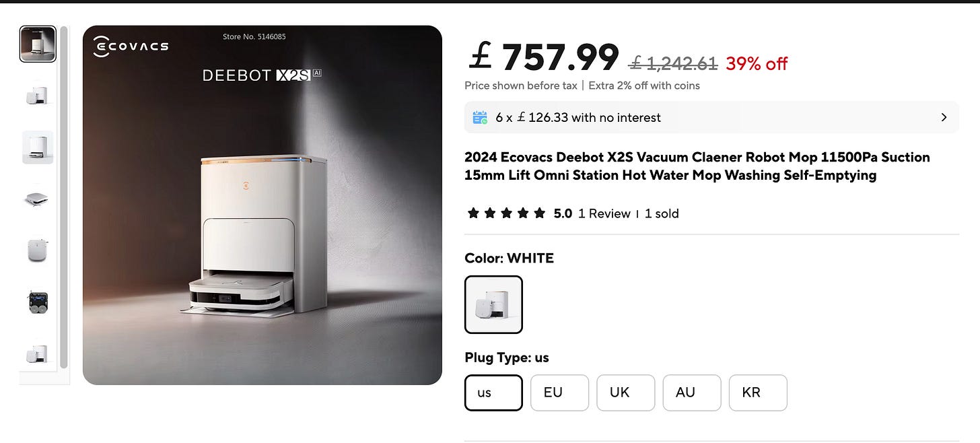View the robot underside thumbnail with brushes
The image size is (980, 443).
[38, 302]
